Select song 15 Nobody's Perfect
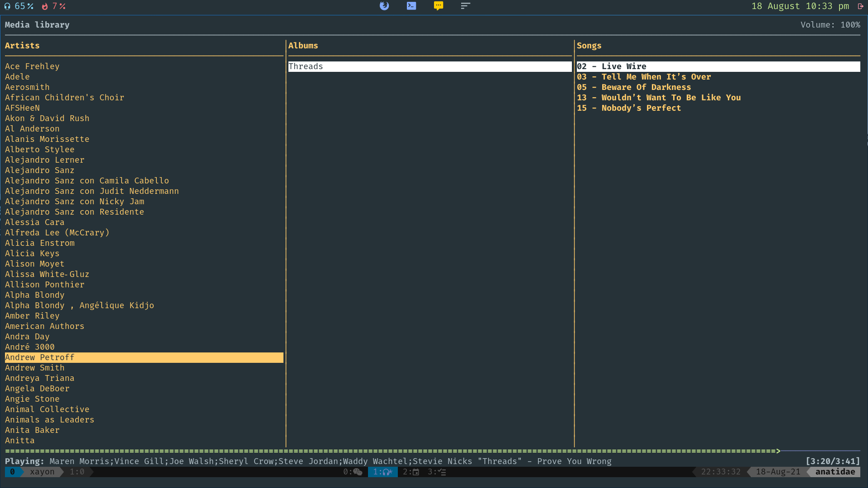The image size is (868, 488). 628,108
